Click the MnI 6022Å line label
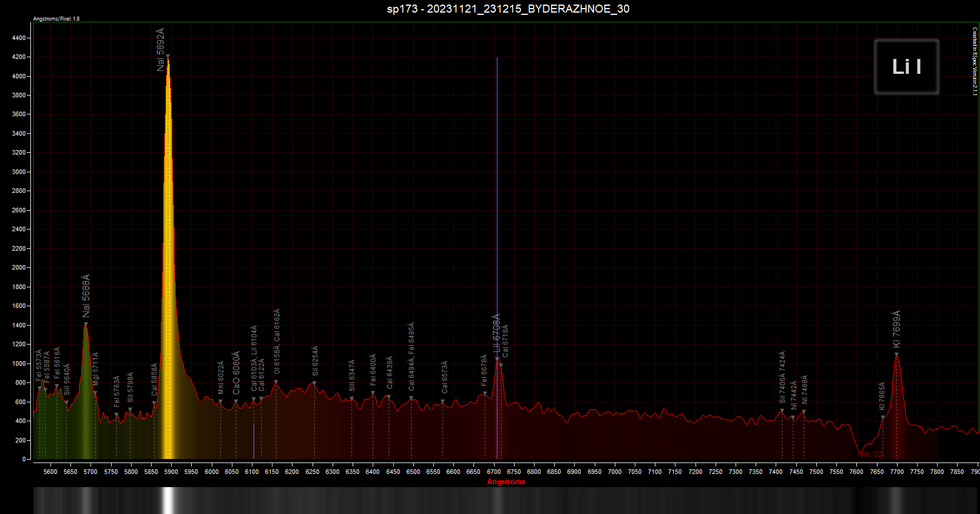980x514 pixels. point(221,377)
